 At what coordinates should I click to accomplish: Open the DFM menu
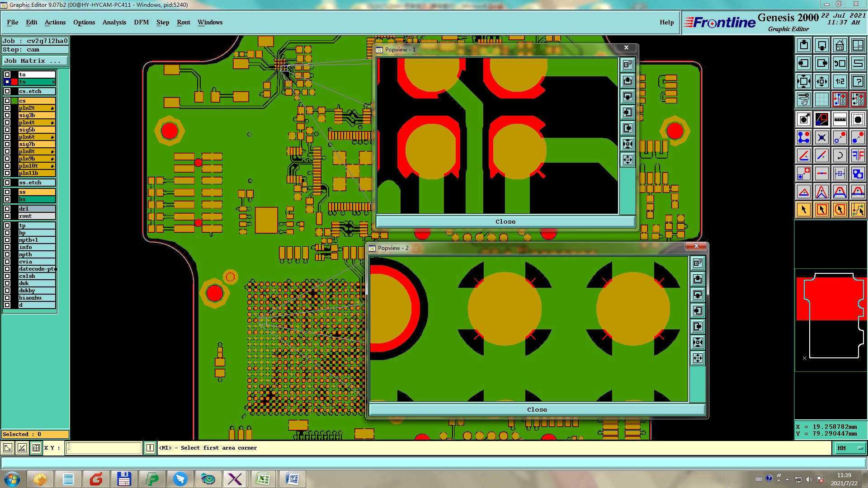click(141, 22)
